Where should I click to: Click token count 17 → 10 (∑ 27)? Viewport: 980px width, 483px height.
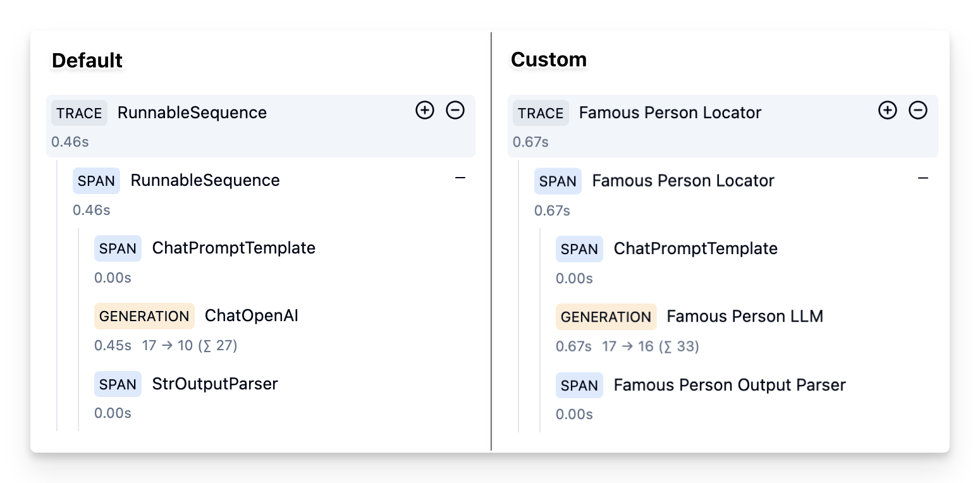coord(190,346)
